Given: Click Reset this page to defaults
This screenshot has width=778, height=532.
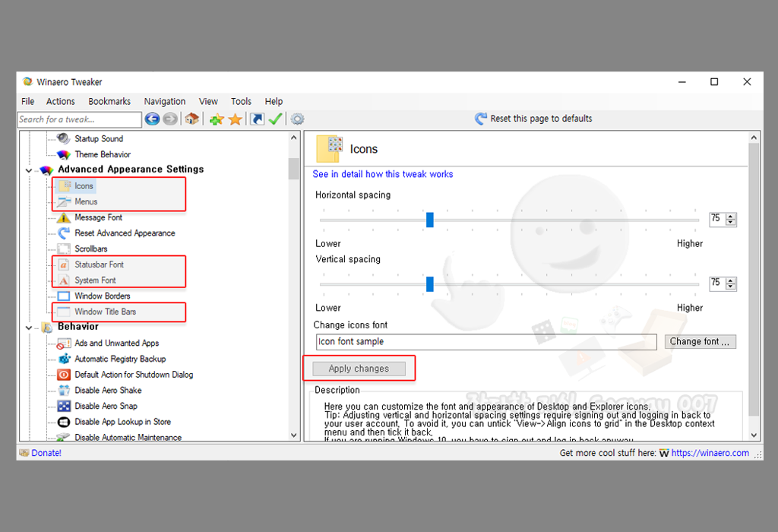Looking at the screenshot, I should (x=533, y=119).
